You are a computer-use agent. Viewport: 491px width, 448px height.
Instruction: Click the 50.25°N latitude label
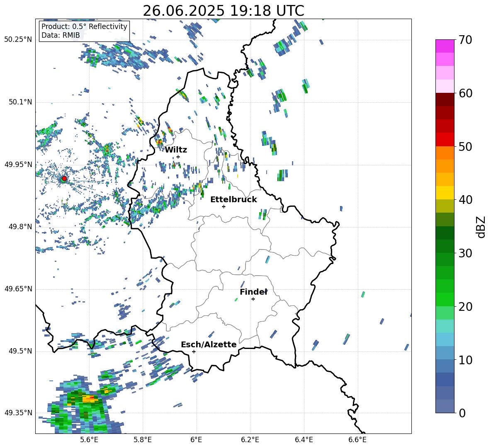(x=18, y=40)
